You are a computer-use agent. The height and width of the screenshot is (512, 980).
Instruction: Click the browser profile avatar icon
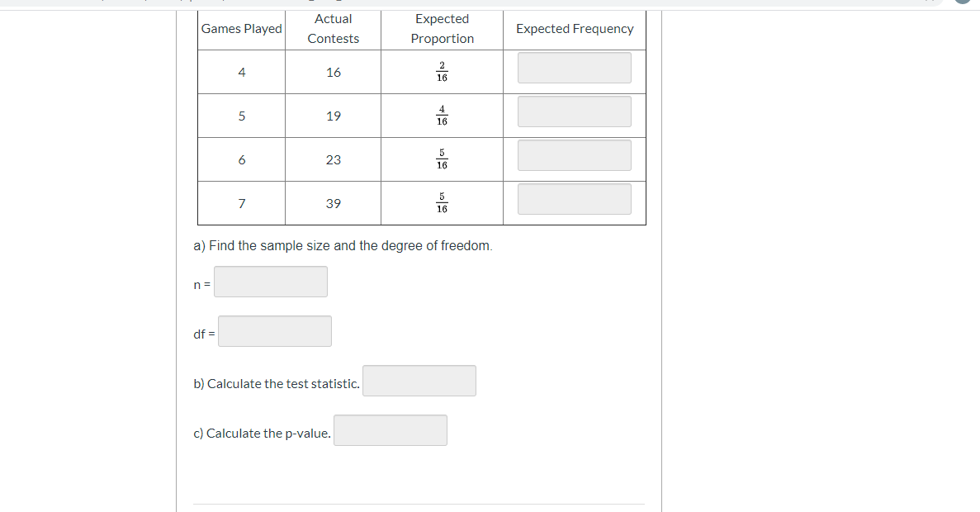[963, 2]
